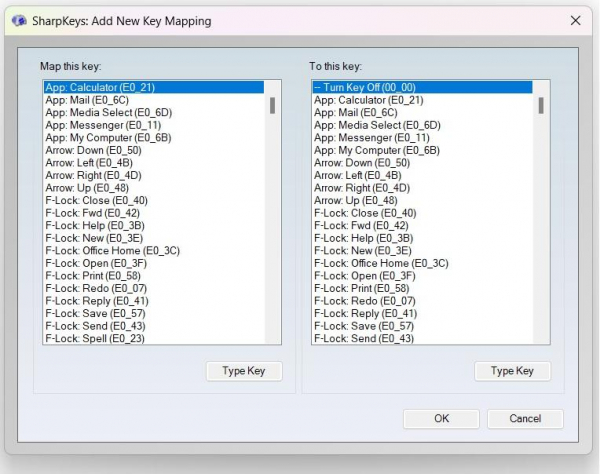
Task: Select F-Lock: Send (E0_43) in Map this key list
Action: tap(154, 326)
